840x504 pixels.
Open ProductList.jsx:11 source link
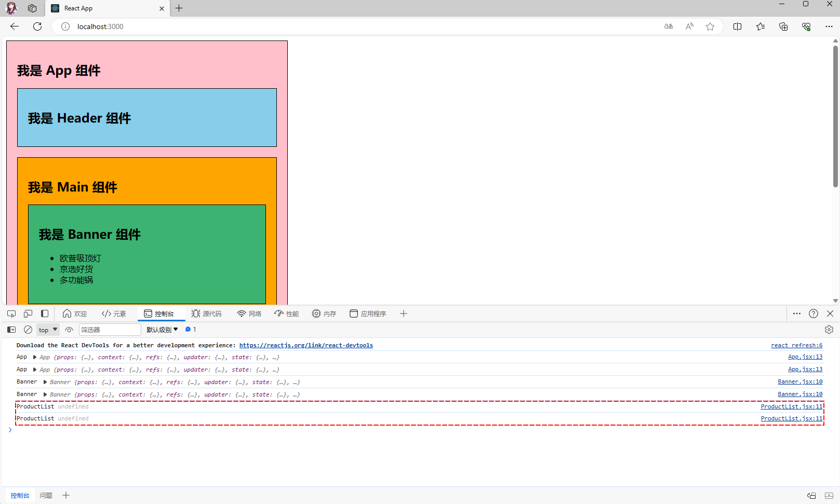(x=791, y=406)
